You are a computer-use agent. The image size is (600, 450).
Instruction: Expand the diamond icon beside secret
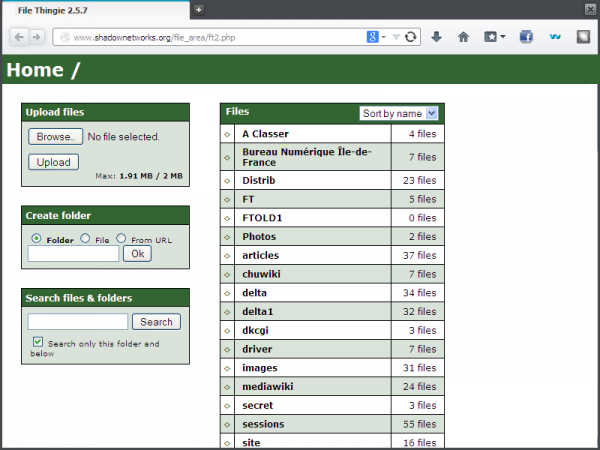click(227, 406)
